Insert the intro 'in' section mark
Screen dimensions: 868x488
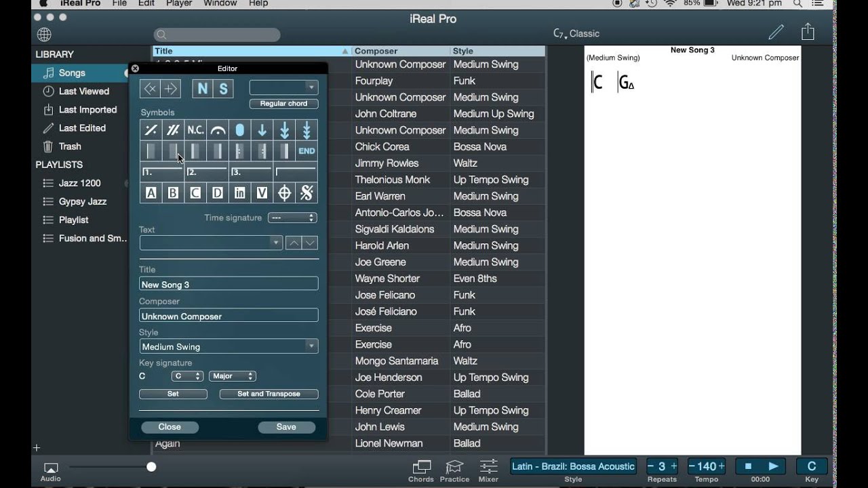coord(240,193)
